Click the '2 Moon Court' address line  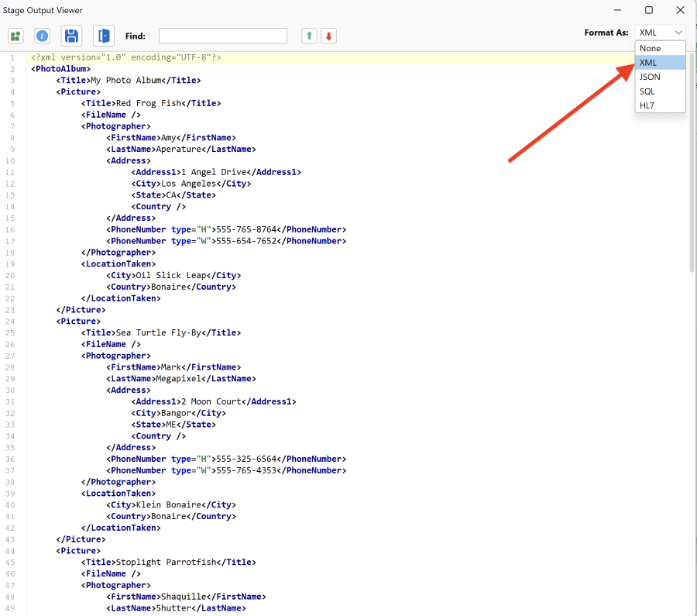click(214, 401)
